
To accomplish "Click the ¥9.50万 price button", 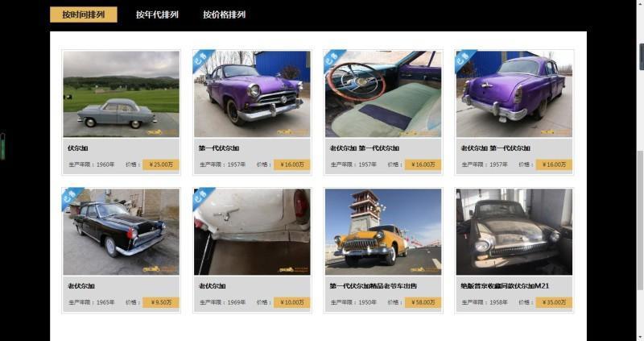I will pyautogui.click(x=161, y=302).
